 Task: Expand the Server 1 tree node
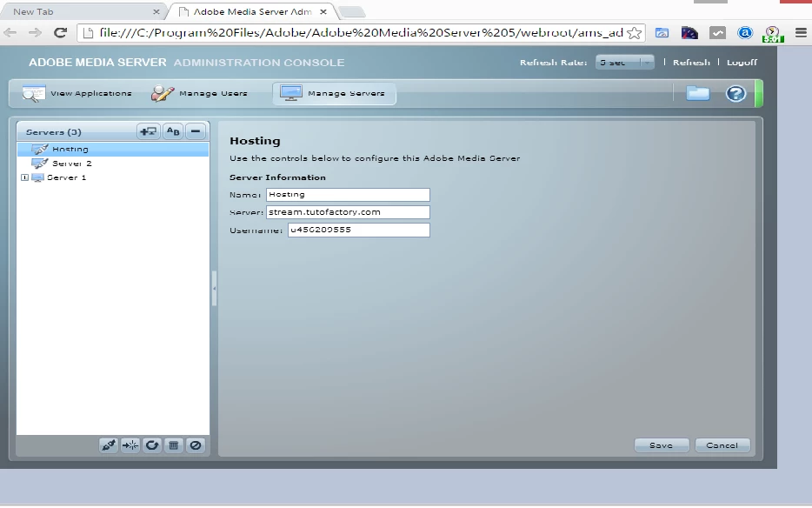pyautogui.click(x=24, y=177)
